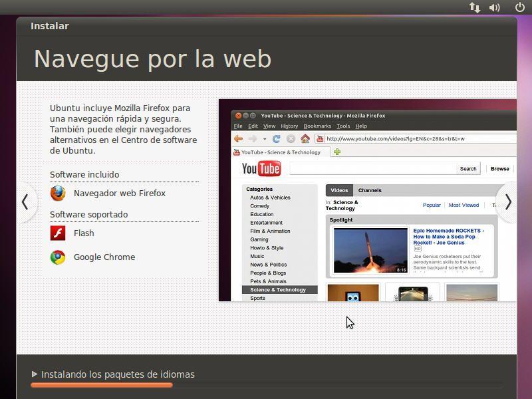Click the People & Blogs category
Screen dimensions: 532x399
(268, 273)
